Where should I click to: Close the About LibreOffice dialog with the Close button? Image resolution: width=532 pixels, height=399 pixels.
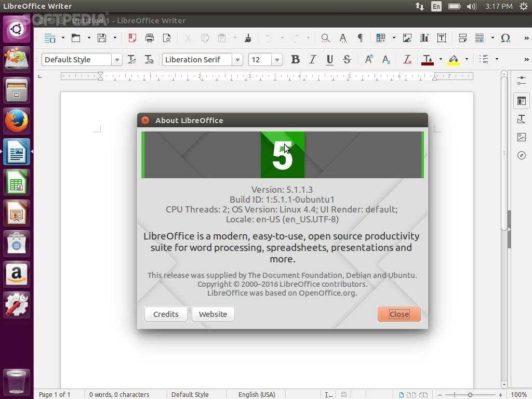tap(399, 314)
